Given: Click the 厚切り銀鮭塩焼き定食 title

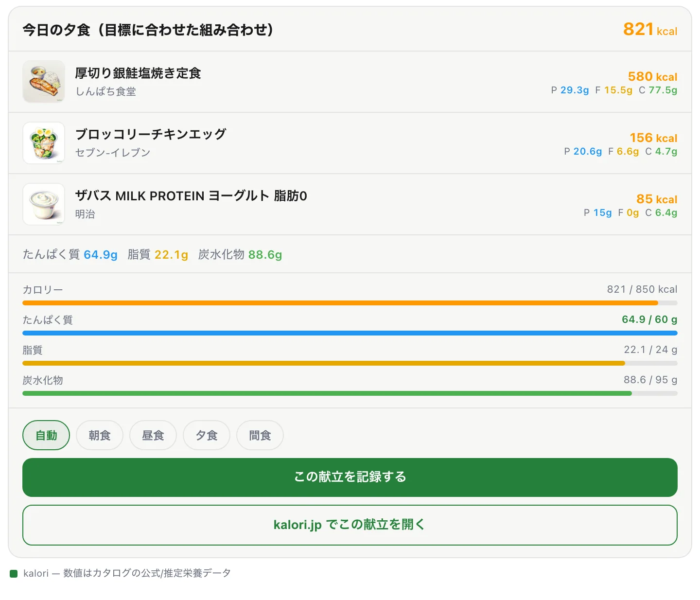Looking at the screenshot, I should pyautogui.click(x=138, y=73).
